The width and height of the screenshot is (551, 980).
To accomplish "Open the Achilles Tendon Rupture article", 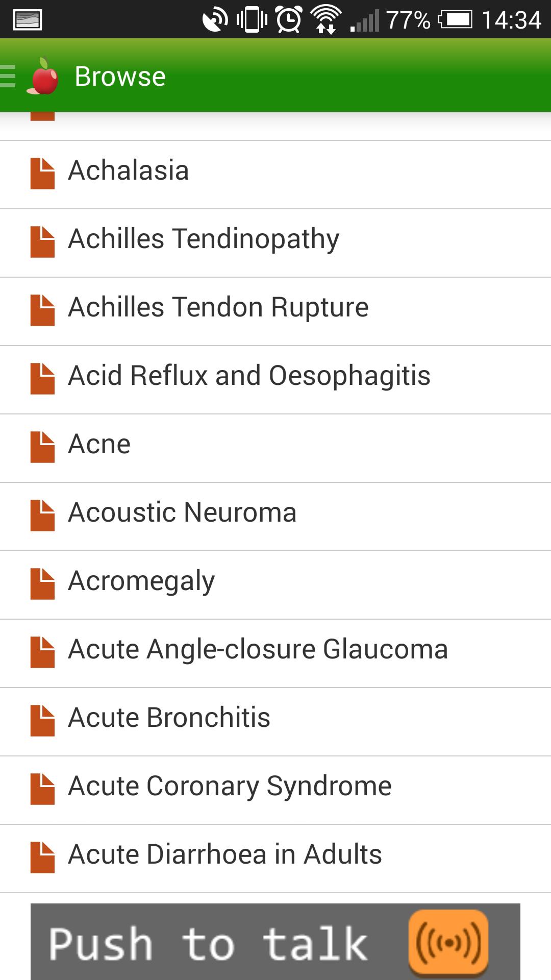I will [x=218, y=307].
